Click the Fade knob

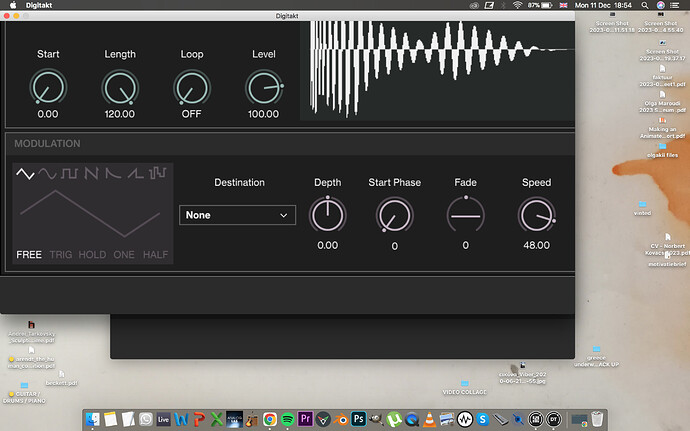pyautogui.click(x=466, y=215)
